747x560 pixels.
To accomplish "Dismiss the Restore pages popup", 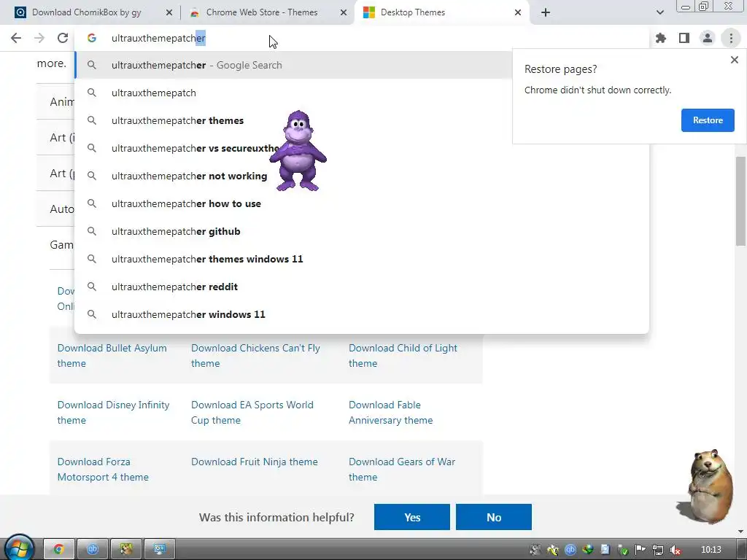I will [734, 60].
